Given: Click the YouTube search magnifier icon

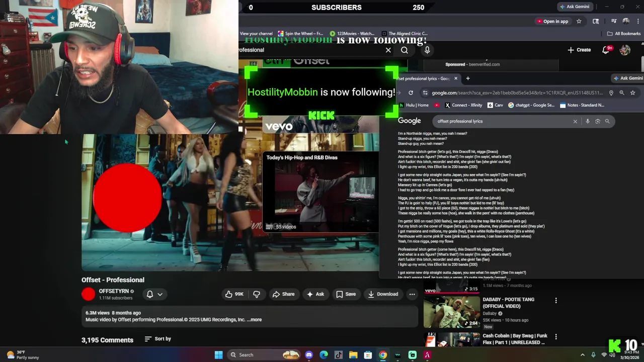Looking at the screenshot, I should pyautogui.click(x=405, y=50).
